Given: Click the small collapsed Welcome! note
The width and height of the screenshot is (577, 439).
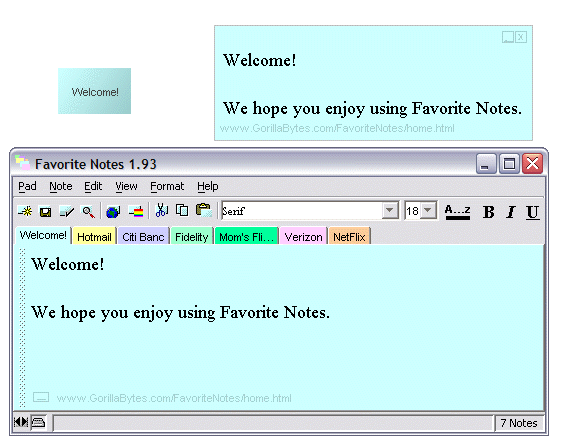Looking at the screenshot, I should click(x=95, y=91).
